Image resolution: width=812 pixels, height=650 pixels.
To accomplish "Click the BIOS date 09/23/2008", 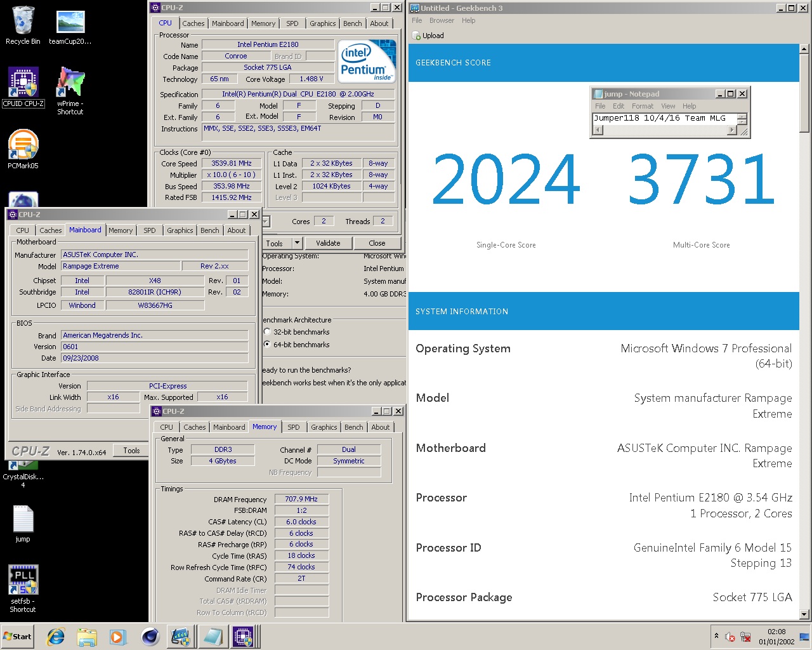I will [x=154, y=358].
